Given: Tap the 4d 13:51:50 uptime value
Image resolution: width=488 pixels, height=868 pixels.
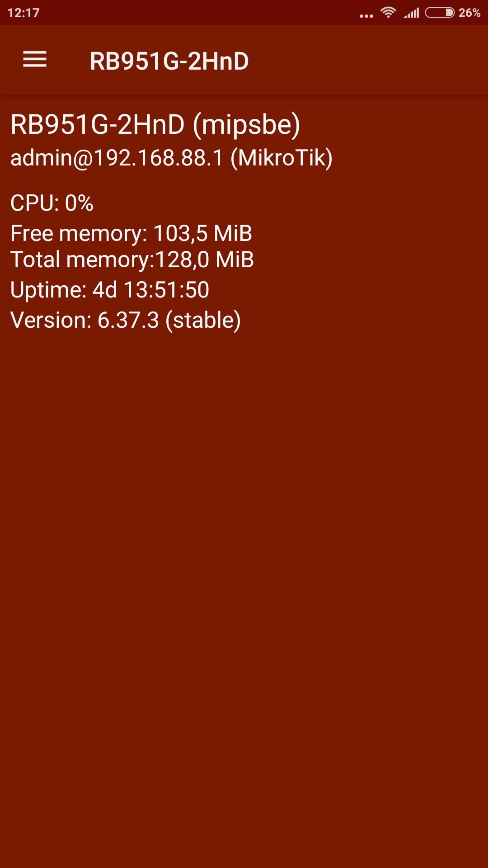Looking at the screenshot, I should point(151,290).
